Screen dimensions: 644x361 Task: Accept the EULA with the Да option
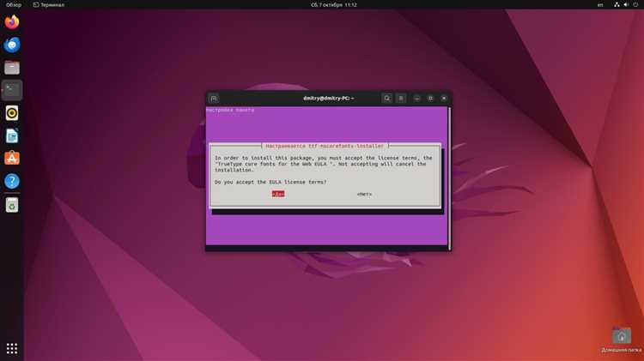(x=278, y=194)
